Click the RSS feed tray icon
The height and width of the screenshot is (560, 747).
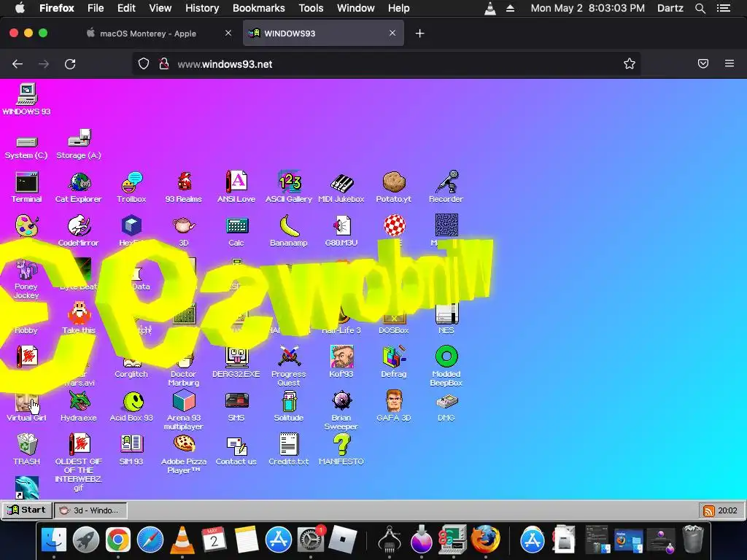coord(709,511)
